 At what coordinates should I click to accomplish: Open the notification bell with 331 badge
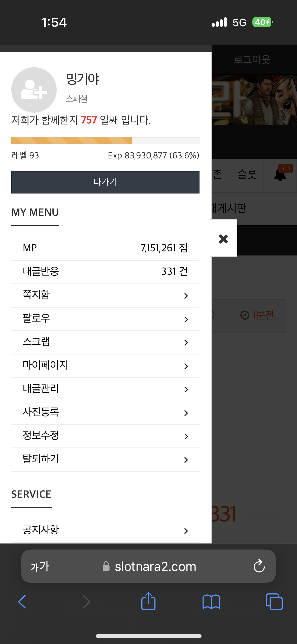pyautogui.click(x=280, y=174)
